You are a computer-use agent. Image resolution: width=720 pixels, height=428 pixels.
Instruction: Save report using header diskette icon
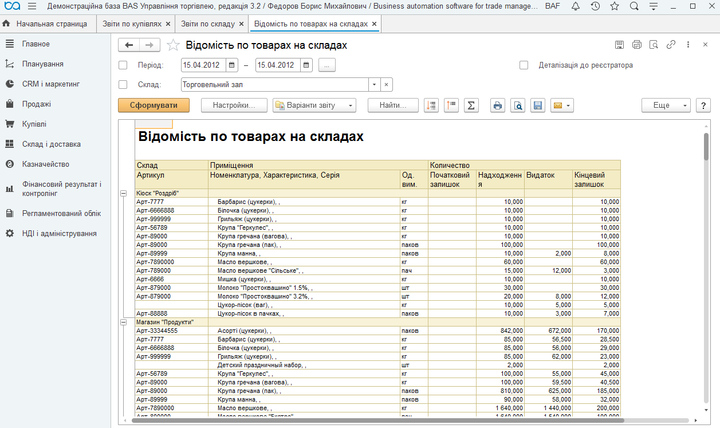[619, 45]
